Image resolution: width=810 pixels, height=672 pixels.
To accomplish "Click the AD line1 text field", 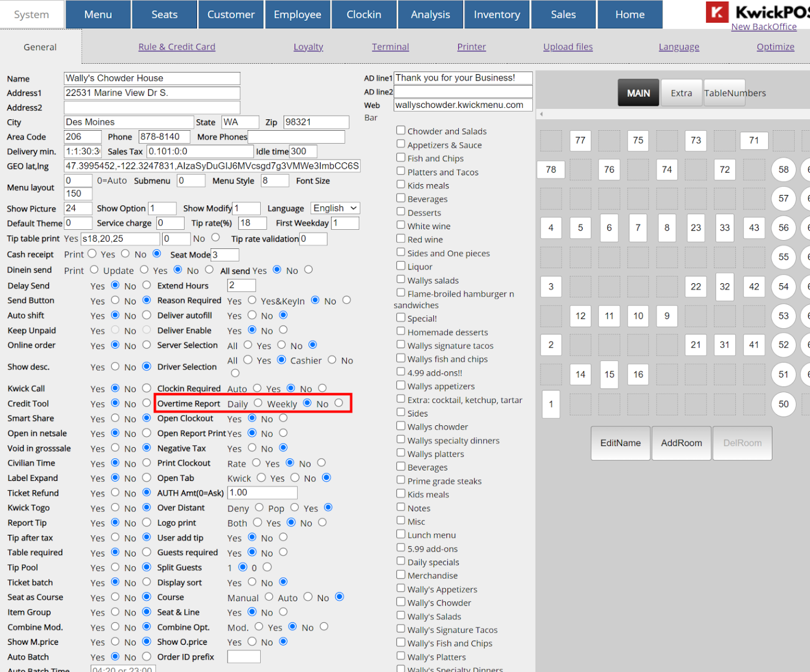I will pos(463,78).
